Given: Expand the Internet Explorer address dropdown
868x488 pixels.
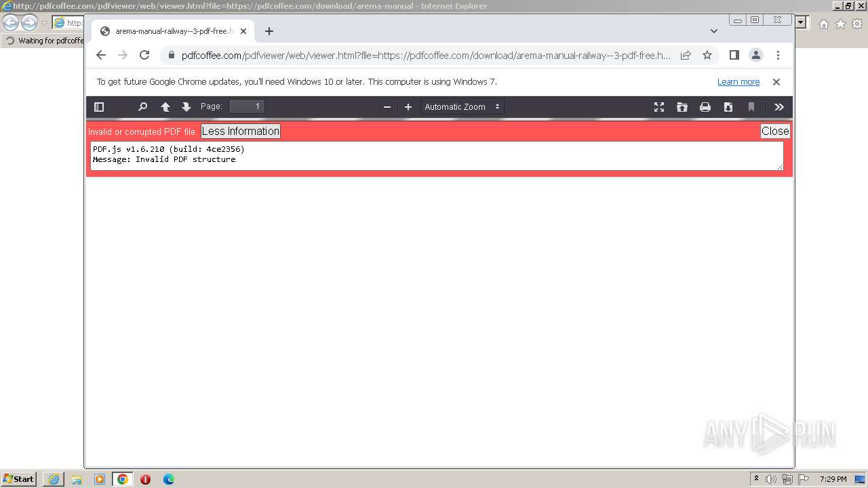Looking at the screenshot, I should point(801,22).
